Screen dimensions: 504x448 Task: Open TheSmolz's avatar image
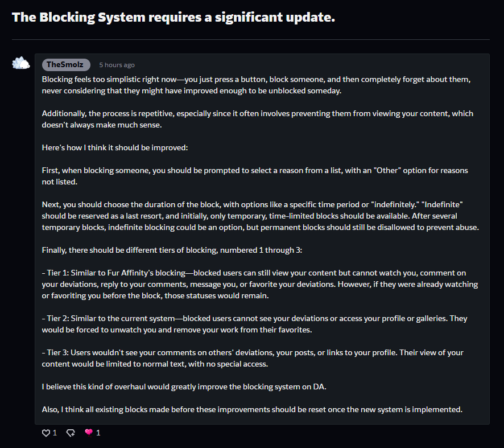click(21, 63)
